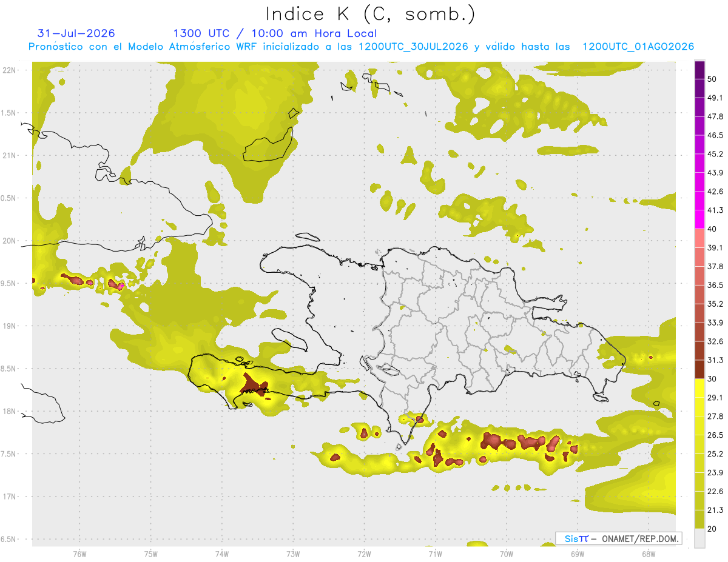728x562 pixels.
Task: Click the '0.5N' latitude label
Action: [x=10, y=198]
